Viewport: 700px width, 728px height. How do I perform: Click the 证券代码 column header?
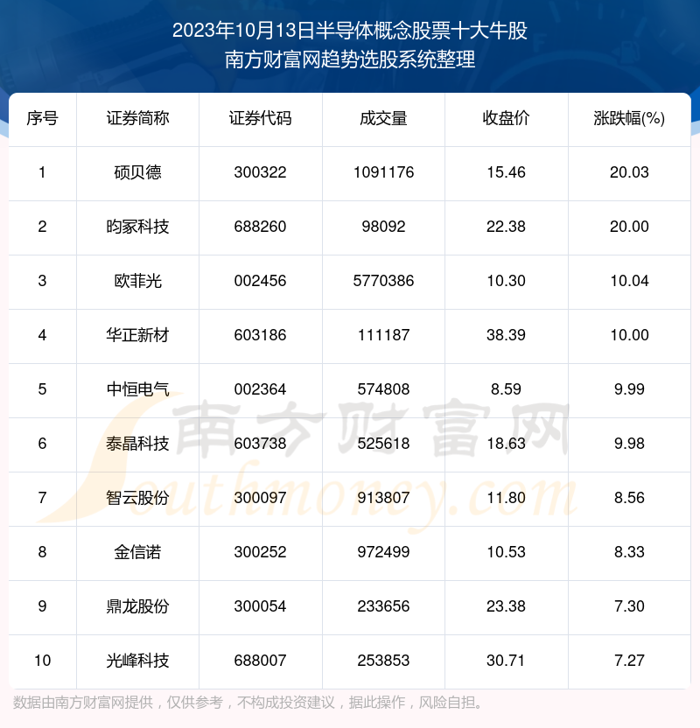coord(261,118)
